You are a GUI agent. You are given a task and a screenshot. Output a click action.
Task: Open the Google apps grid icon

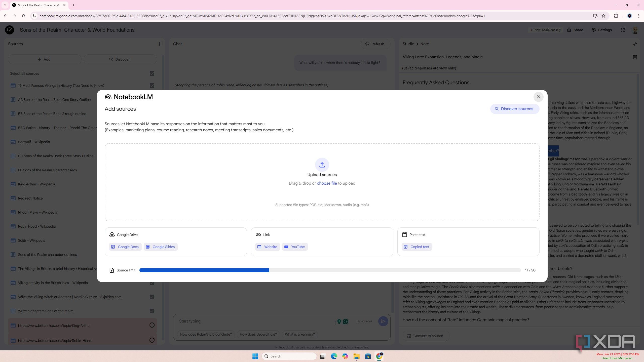pyautogui.click(x=623, y=30)
